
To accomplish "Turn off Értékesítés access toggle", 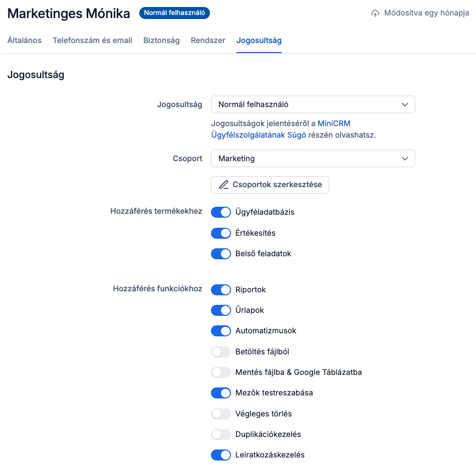I will pos(220,233).
